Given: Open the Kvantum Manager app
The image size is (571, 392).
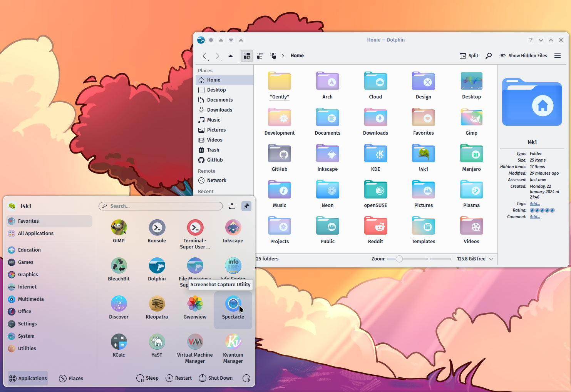Looking at the screenshot, I should (233, 345).
